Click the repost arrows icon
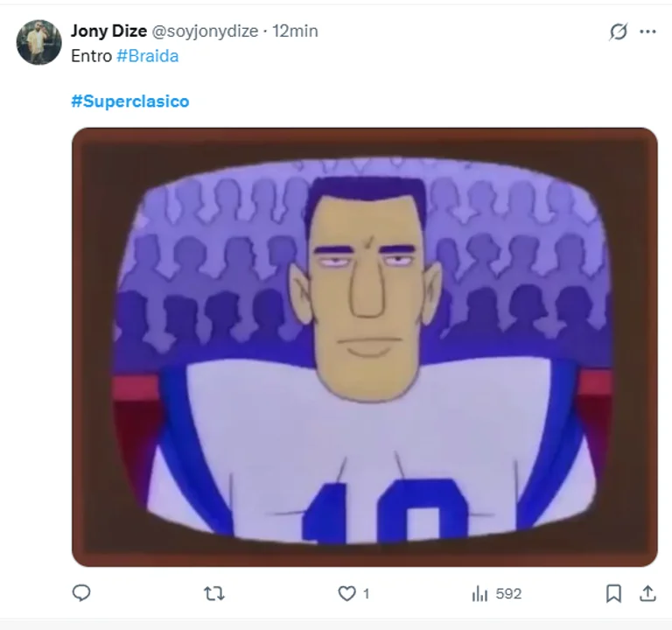Viewport: 672px width, 630px height. click(213, 593)
